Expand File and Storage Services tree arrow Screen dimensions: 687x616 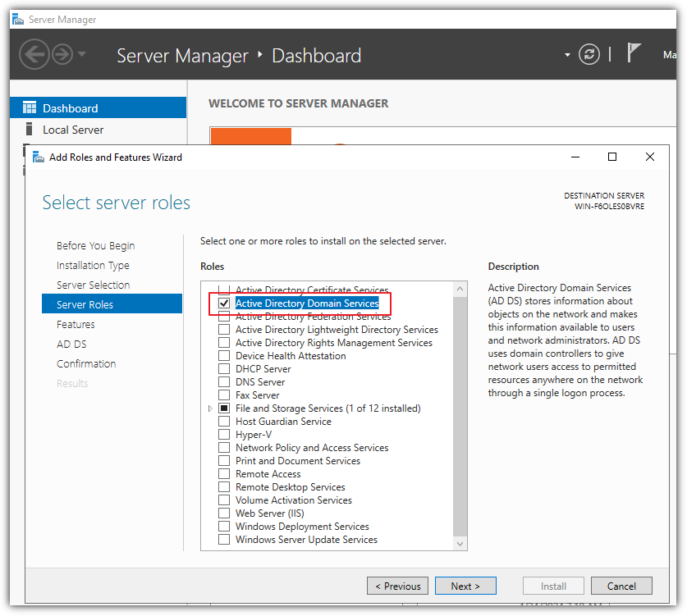[210, 408]
